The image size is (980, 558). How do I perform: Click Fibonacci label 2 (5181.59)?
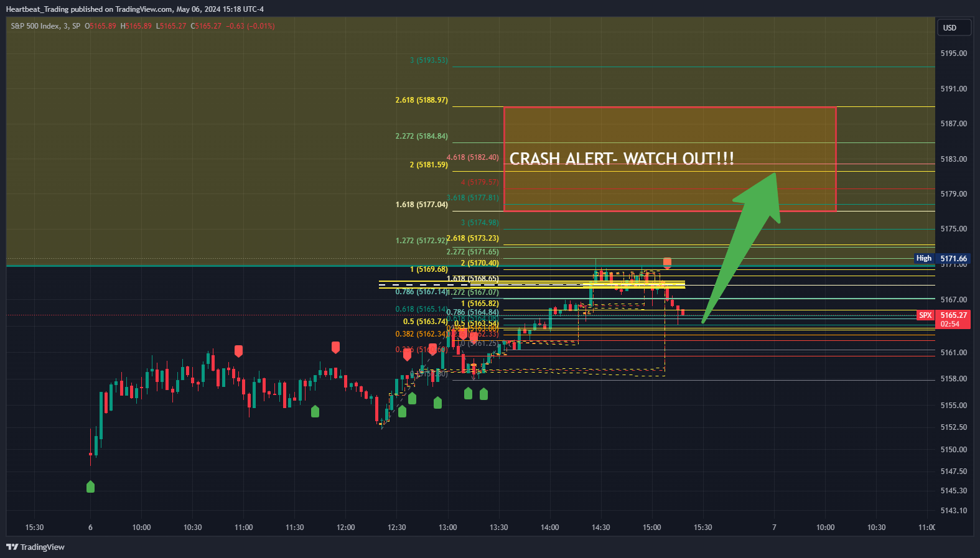point(429,165)
